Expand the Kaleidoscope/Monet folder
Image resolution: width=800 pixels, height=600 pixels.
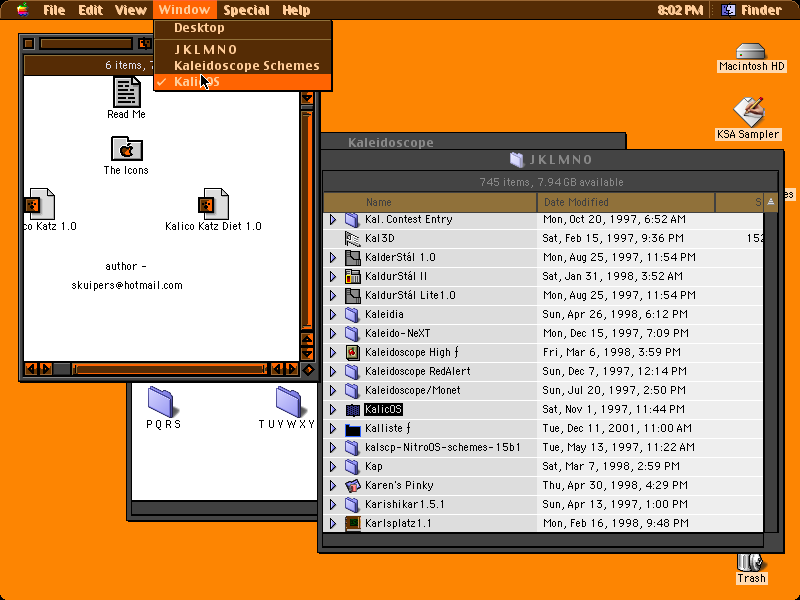point(333,390)
